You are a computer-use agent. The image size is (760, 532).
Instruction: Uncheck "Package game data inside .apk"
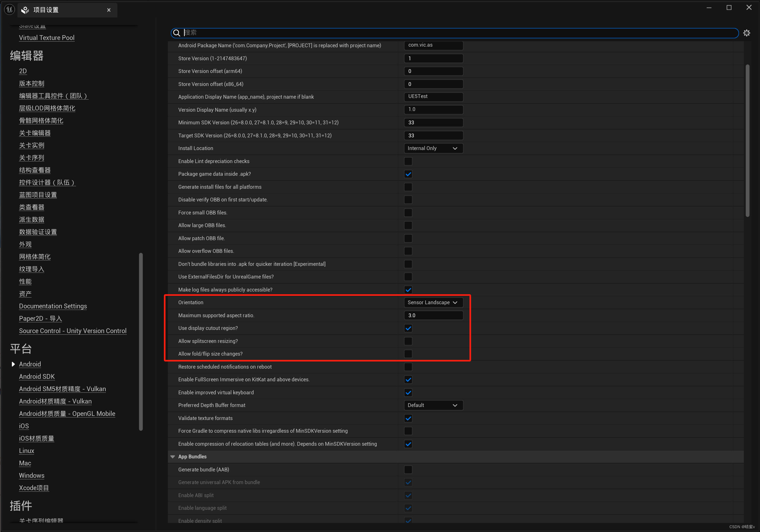pyautogui.click(x=408, y=174)
